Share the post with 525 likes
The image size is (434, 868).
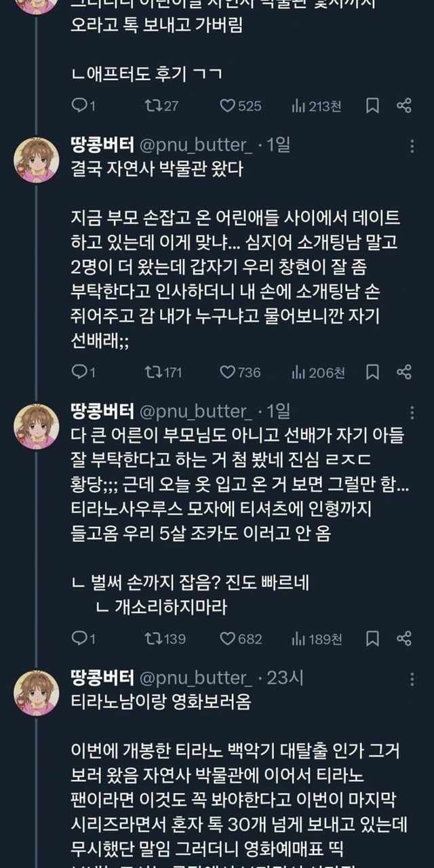coord(404,106)
